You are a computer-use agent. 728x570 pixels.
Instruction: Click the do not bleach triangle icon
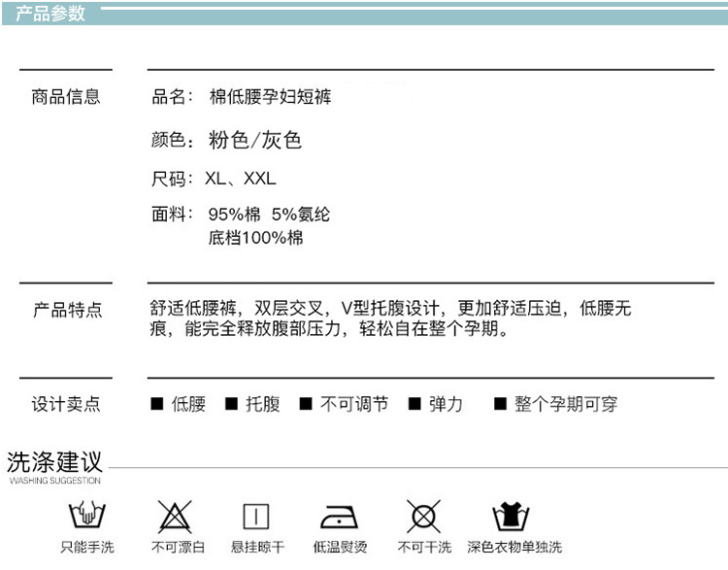175,517
